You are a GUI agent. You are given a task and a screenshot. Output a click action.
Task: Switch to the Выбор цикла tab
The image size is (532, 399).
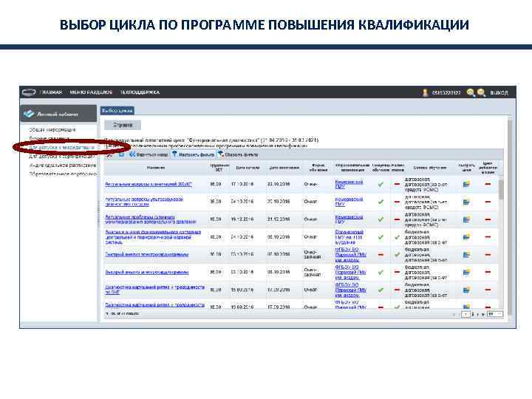pos(117,111)
